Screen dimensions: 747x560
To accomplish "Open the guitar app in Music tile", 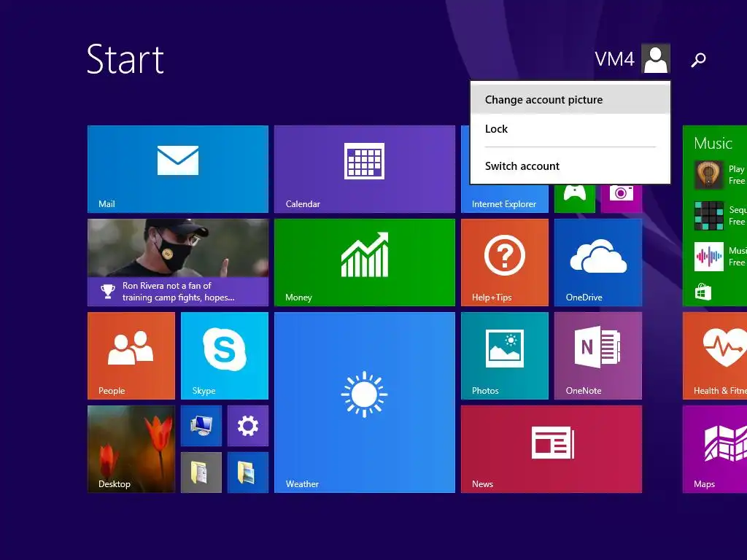I will [709, 175].
